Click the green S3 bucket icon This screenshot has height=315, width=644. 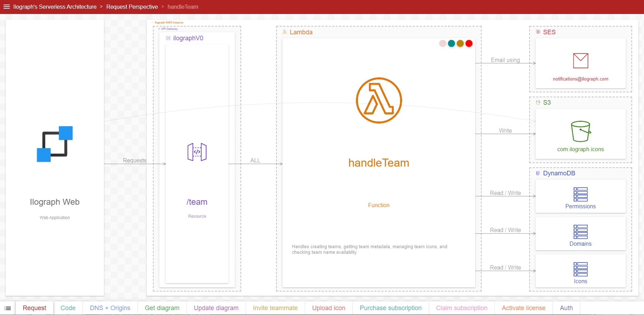581,131
